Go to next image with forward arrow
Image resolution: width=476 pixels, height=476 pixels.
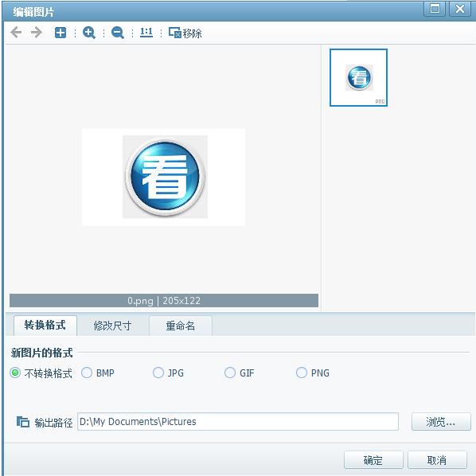(x=37, y=32)
